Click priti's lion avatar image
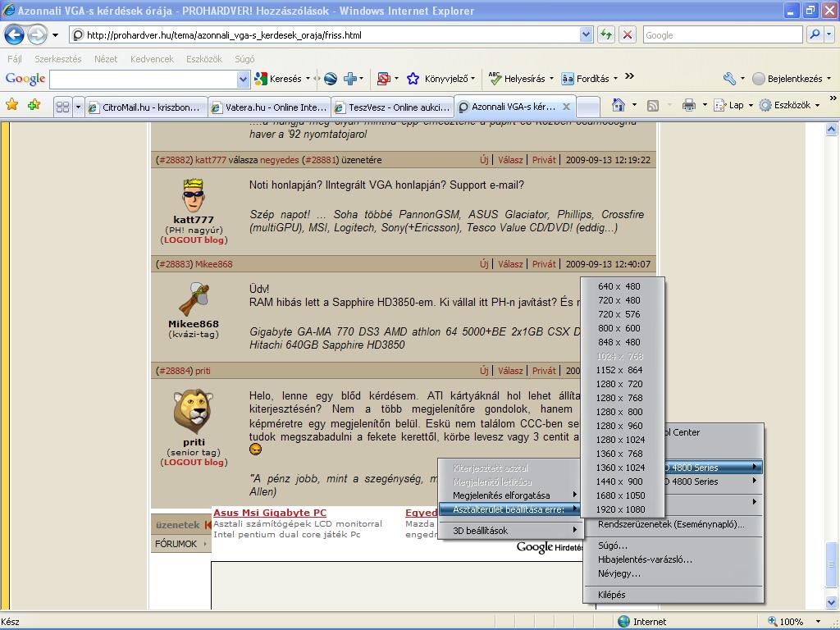This screenshot has height=630, width=840. tap(194, 412)
